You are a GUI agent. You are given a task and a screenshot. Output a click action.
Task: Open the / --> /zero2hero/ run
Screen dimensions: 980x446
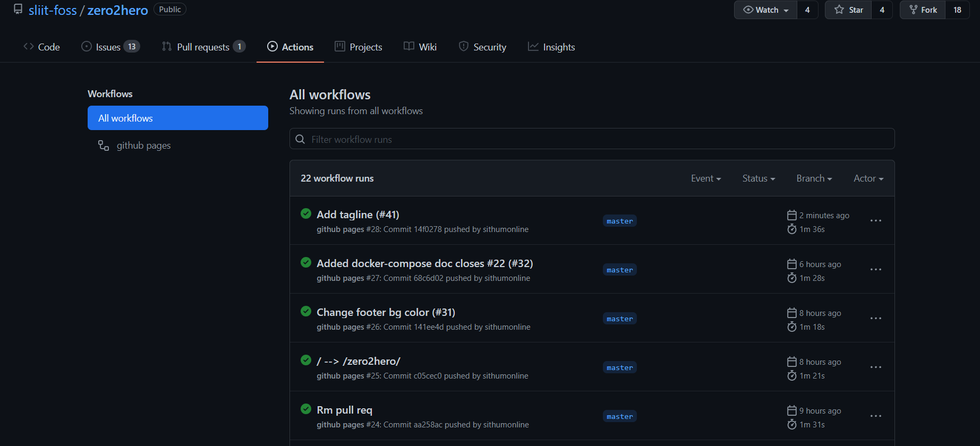pos(359,361)
